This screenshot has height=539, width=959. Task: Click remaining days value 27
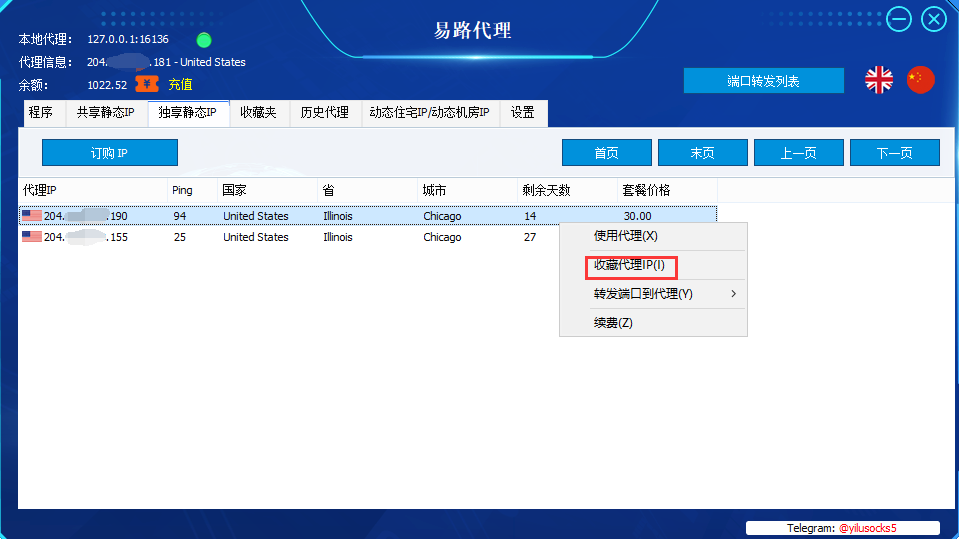coord(530,237)
